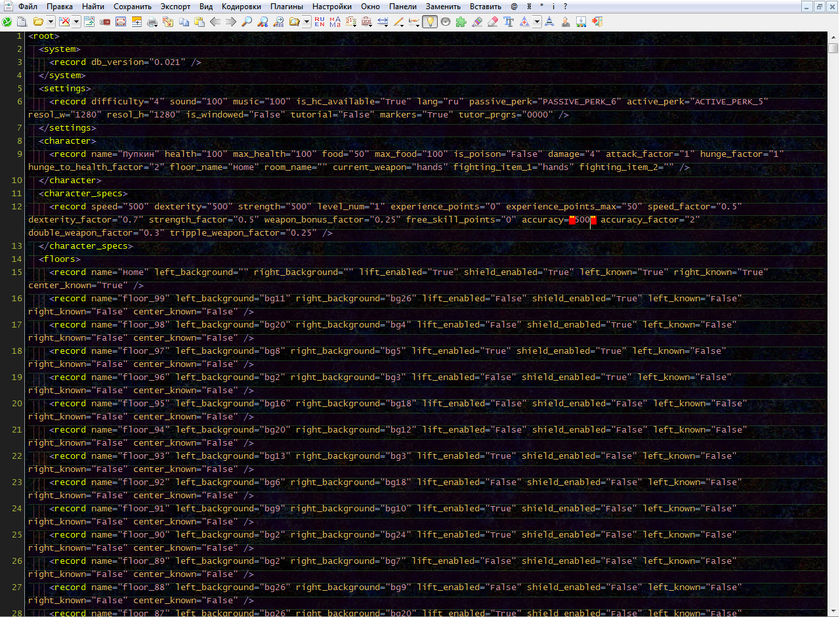Expand the dropdown next to the folder search icon
The width and height of the screenshot is (840, 617).
point(306,22)
